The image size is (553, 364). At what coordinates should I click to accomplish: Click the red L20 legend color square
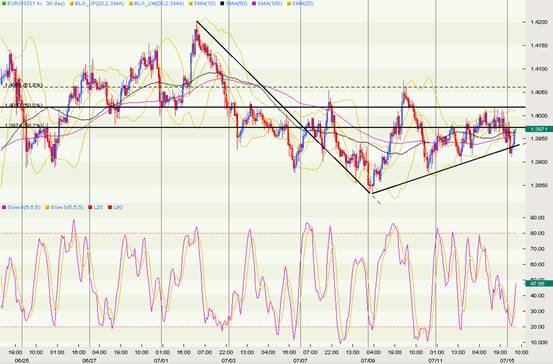pos(90,207)
